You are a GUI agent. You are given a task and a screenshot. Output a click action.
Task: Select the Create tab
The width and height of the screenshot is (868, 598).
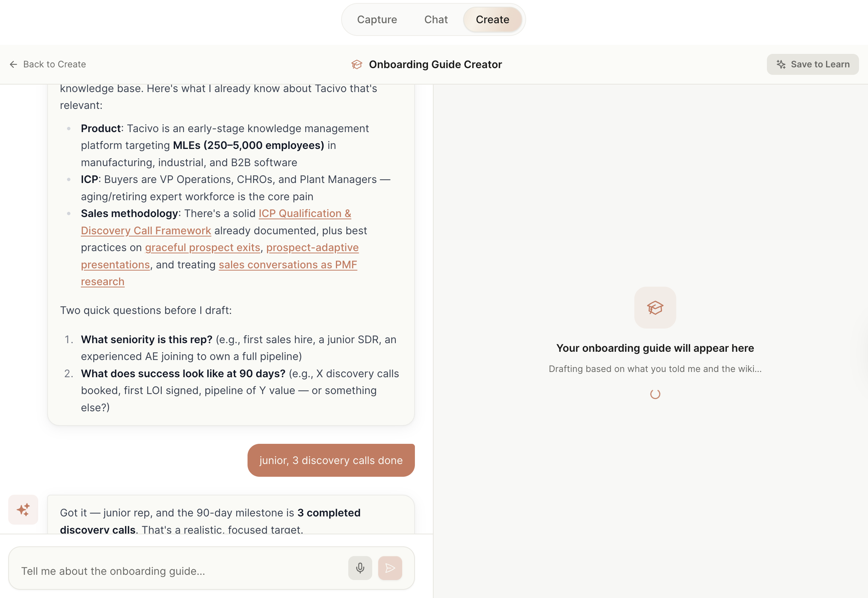click(492, 19)
